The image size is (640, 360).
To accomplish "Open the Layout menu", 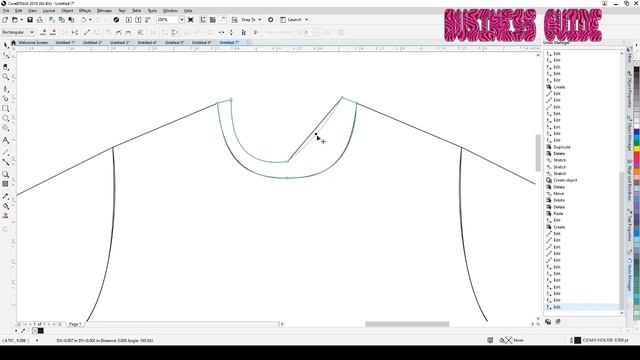I will (x=49, y=11).
